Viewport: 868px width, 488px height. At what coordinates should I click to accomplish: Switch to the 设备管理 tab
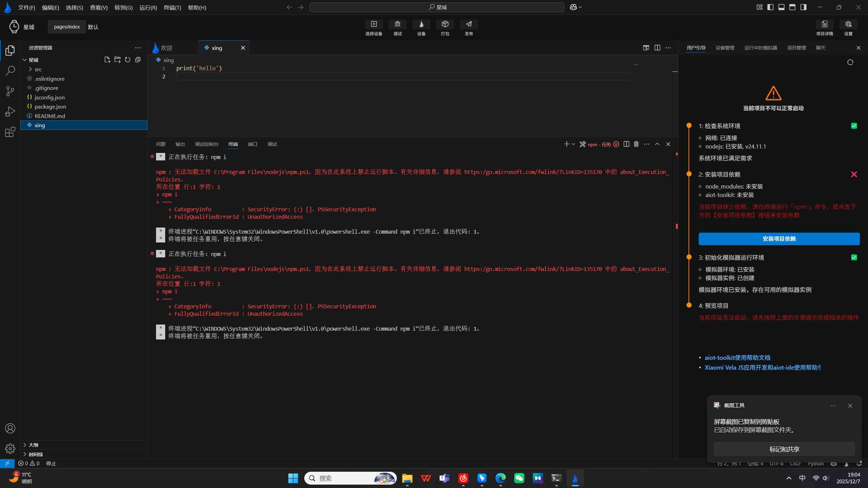click(725, 48)
